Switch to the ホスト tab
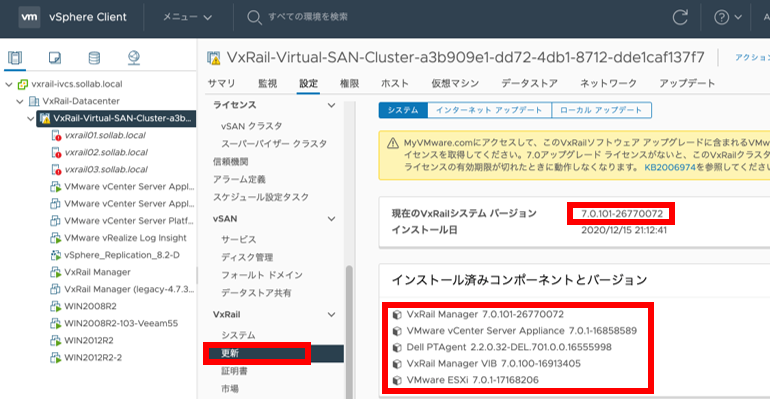Viewport: 770px width, 399px height. (x=395, y=83)
